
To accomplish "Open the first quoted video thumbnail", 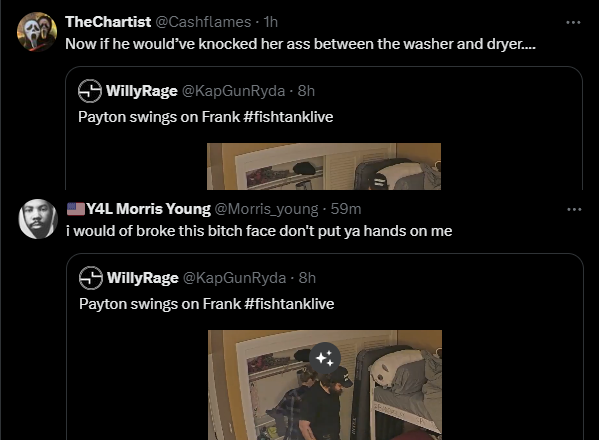I will tap(324, 167).
